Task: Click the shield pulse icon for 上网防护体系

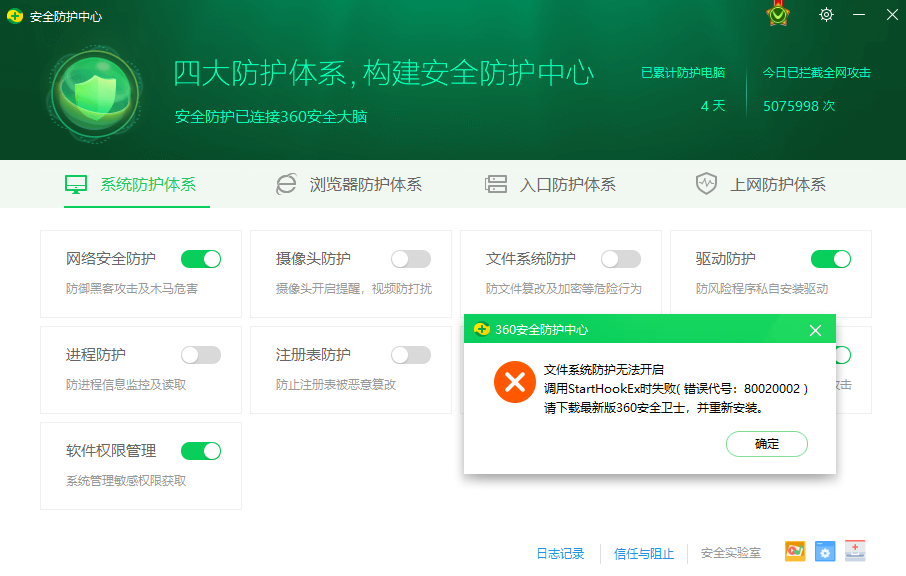Action: coord(706,184)
